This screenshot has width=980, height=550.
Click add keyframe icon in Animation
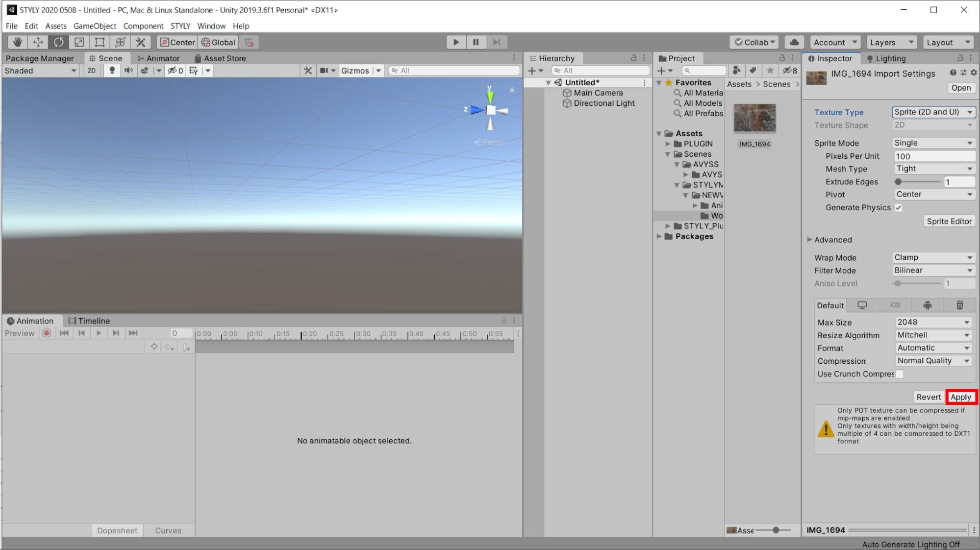(x=169, y=348)
